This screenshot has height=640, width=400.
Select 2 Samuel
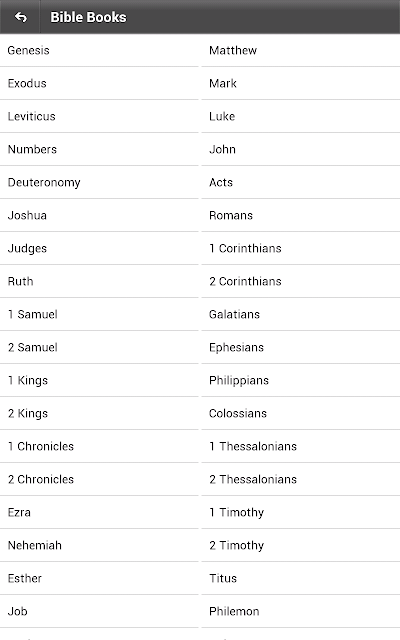(99, 347)
